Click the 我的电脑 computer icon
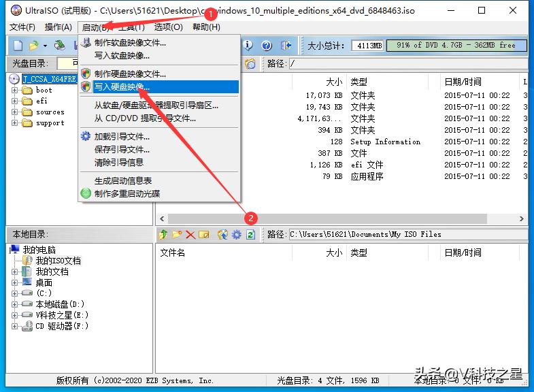534x392 pixels. click(x=14, y=249)
